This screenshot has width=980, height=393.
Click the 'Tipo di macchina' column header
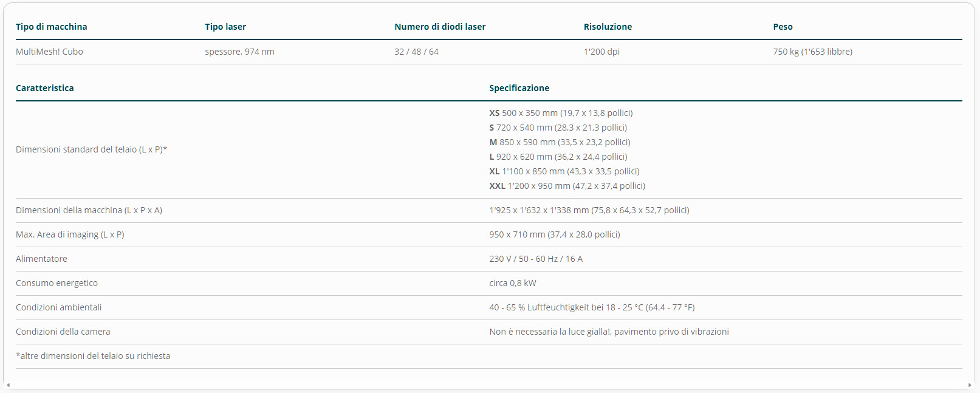point(52,27)
